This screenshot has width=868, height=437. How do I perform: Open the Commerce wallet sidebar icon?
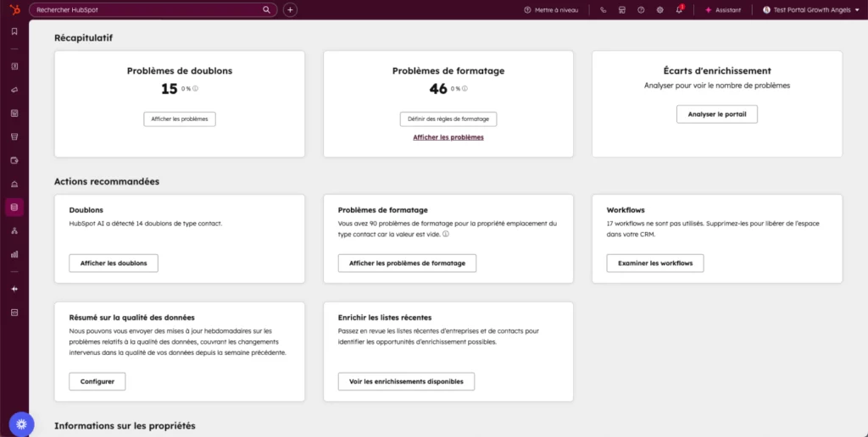point(14,160)
